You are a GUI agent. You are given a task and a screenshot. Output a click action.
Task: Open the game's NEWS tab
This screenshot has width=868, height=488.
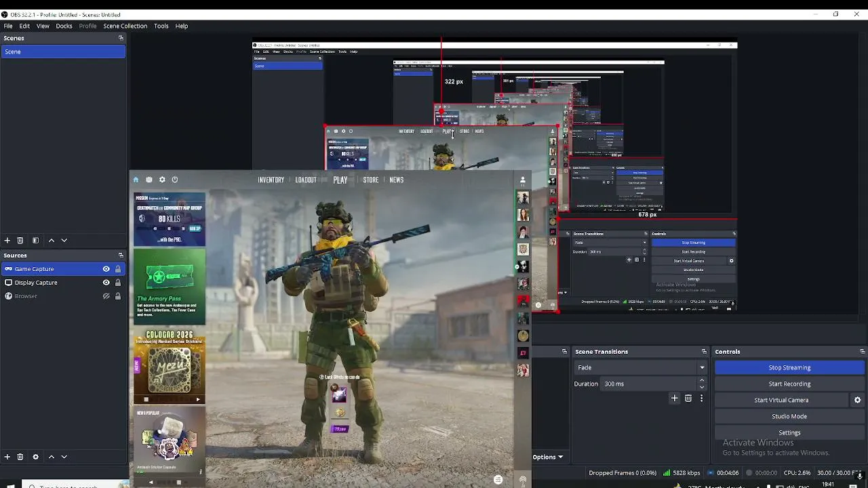tap(397, 180)
